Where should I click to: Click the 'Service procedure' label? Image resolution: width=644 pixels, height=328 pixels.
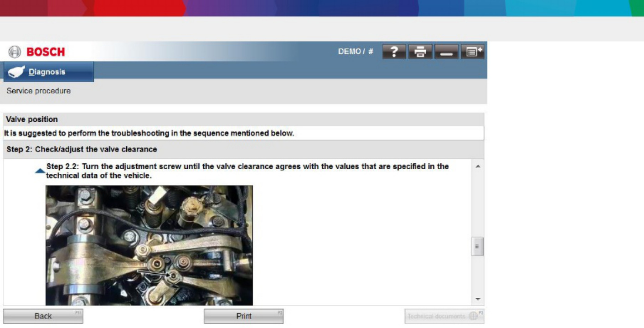pyautogui.click(x=39, y=91)
